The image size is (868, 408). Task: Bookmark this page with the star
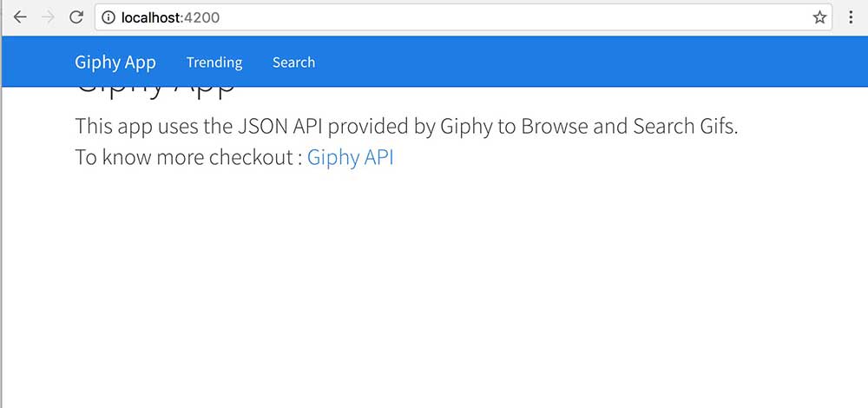(819, 17)
